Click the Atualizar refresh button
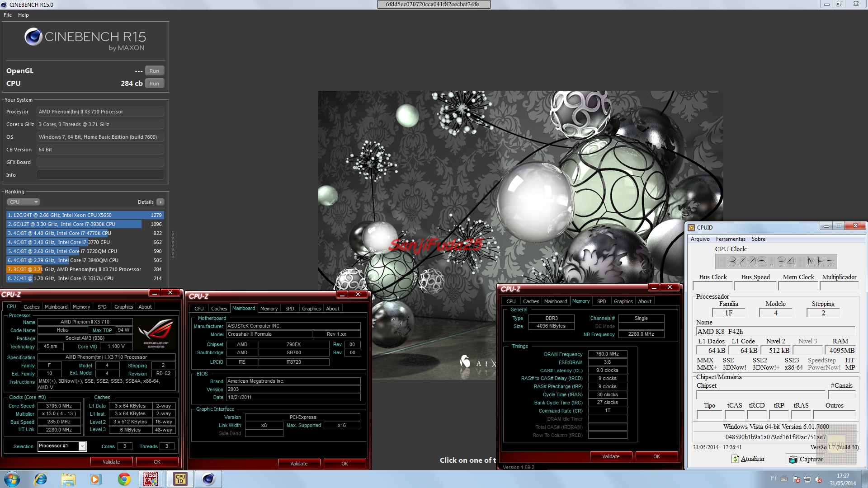 748,459
